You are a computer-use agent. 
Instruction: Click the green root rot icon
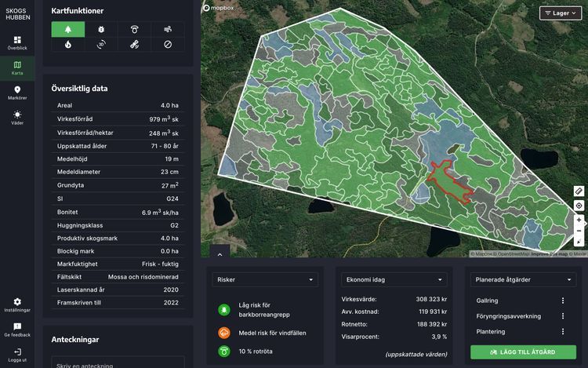[x=224, y=351]
